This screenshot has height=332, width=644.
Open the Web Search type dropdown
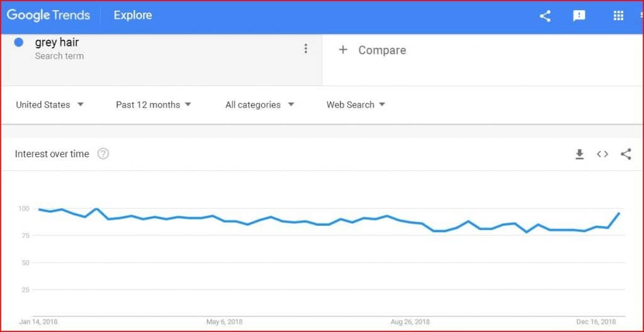pos(355,105)
